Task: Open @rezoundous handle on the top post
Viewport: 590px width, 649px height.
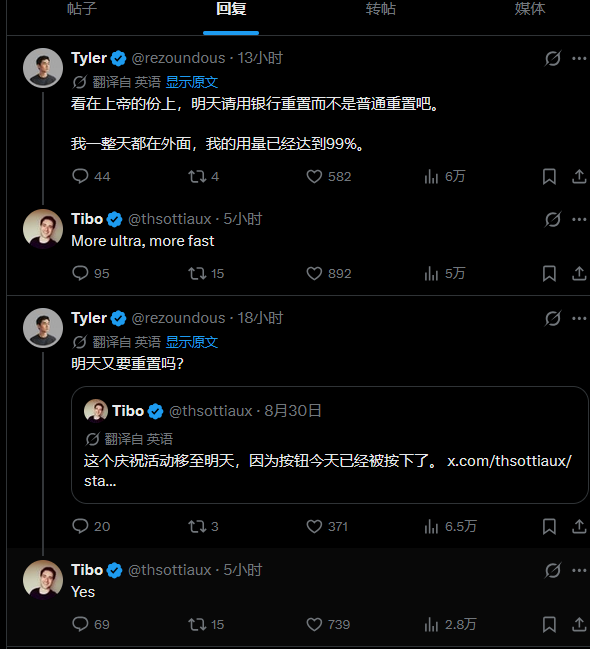Action: coord(178,58)
